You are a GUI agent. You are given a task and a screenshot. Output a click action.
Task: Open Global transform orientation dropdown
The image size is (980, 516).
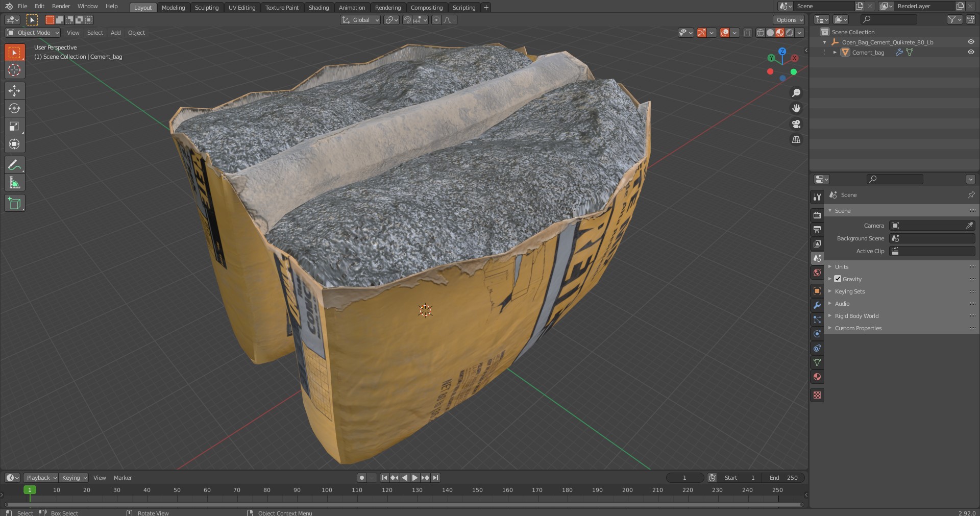point(360,20)
